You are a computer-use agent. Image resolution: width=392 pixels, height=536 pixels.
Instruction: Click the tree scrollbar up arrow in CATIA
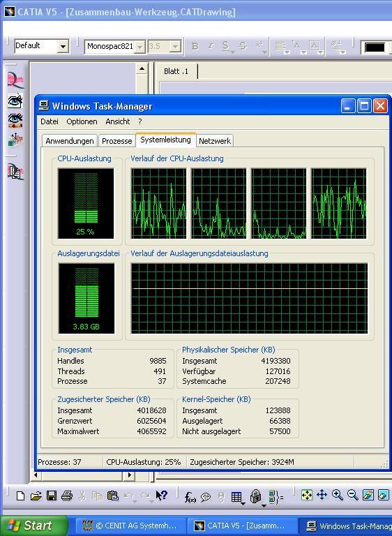tap(142, 68)
